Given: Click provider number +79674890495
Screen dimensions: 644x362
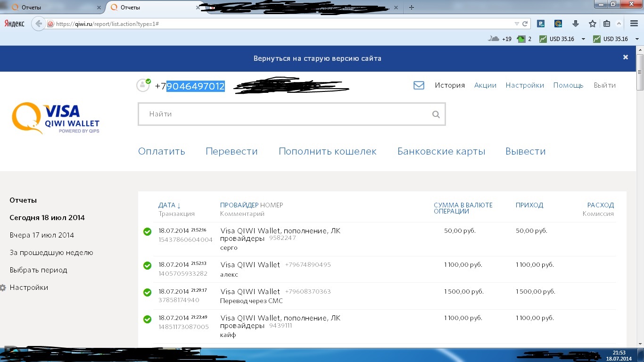Looking at the screenshot, I should 308,265.
